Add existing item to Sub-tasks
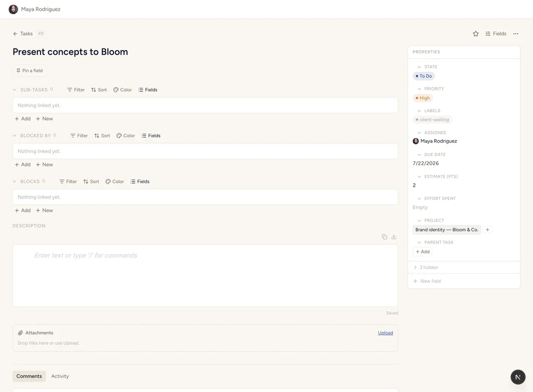This screenshot has height=392, width=533. coord(23,119)
